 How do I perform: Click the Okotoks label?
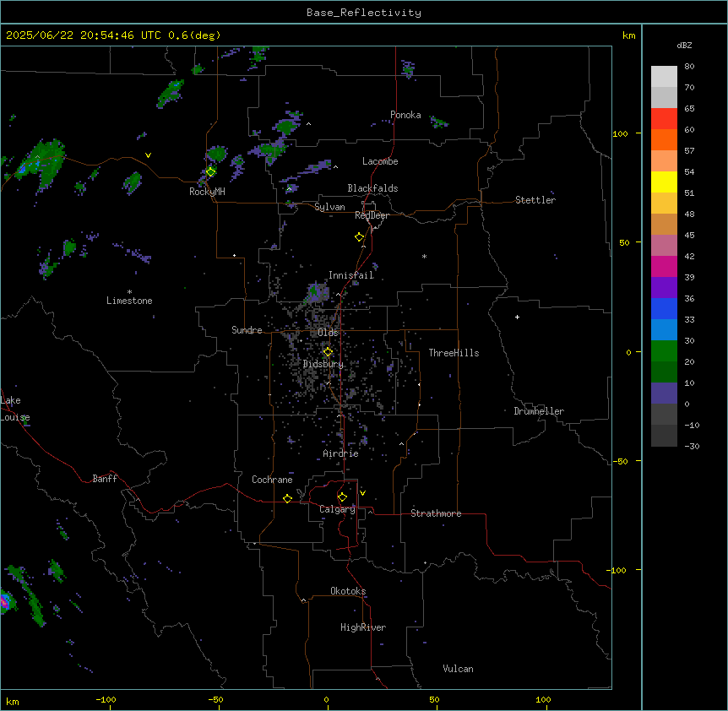(348, 591)
